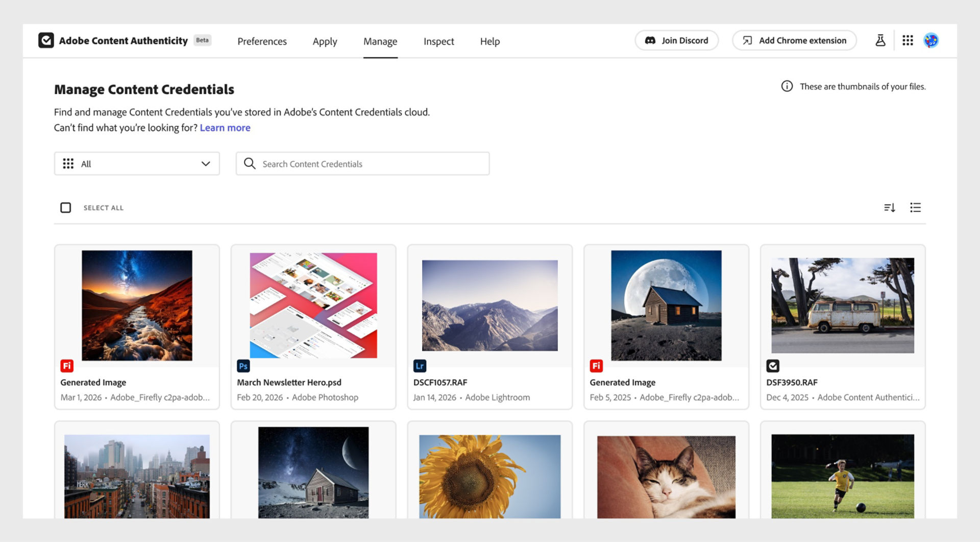Click the Search Content Credentials field
Viewport: 980px width, 542px height.
pos(362,163)
